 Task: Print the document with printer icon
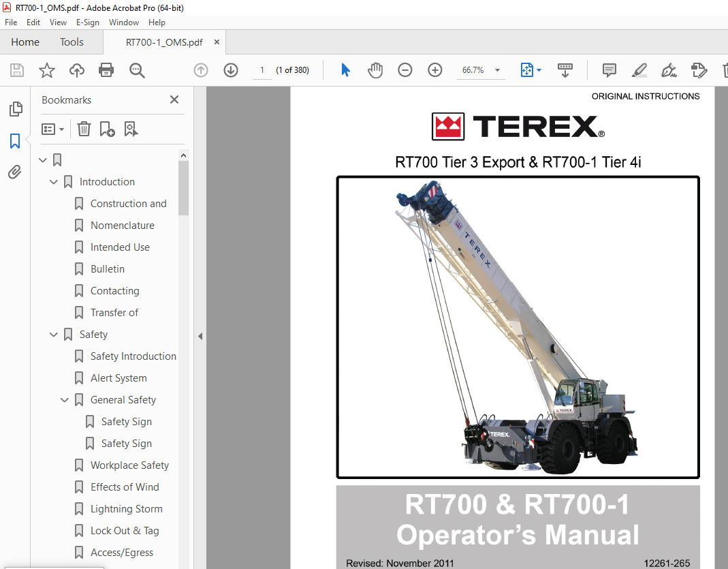pos(106,70)
